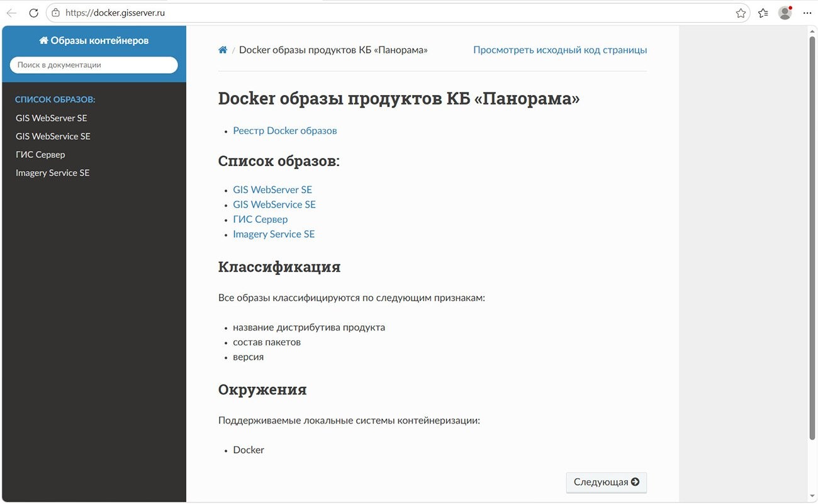Open the favorites list icon
This screenshot has width=818, height=504.
point(763,13)
